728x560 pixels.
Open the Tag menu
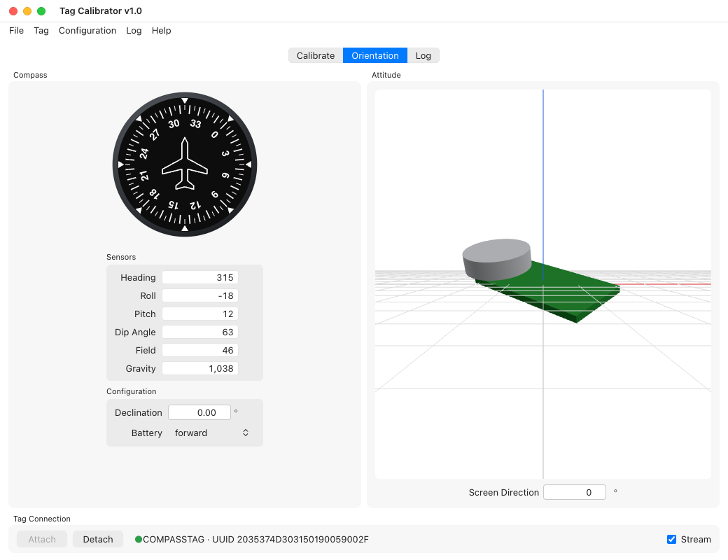coord(41,31)
